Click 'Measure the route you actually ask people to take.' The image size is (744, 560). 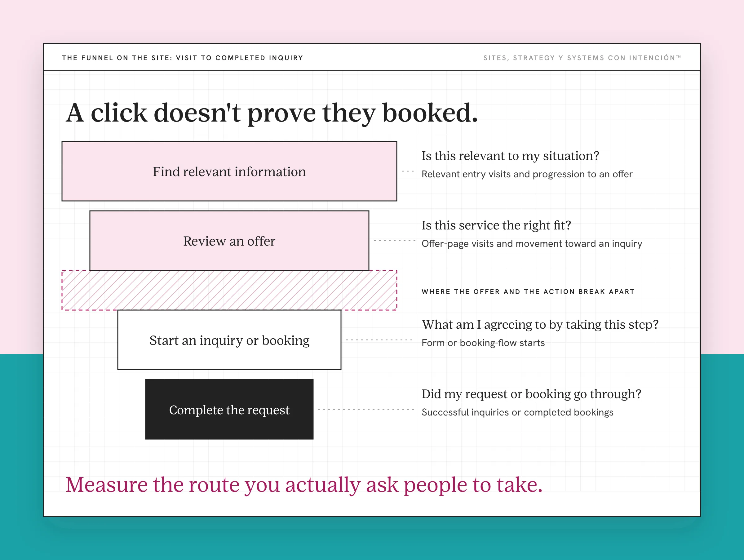[x=304, y=485]
